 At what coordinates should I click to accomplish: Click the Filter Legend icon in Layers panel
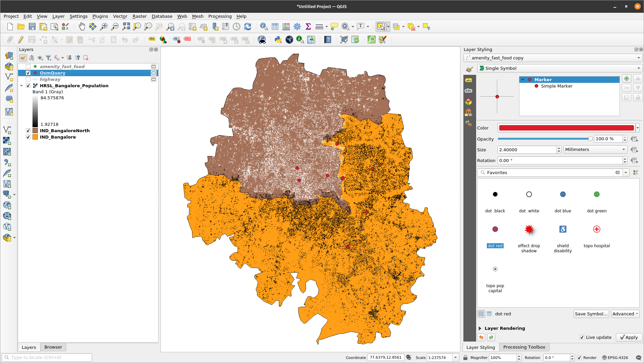(x=49, y=58)
